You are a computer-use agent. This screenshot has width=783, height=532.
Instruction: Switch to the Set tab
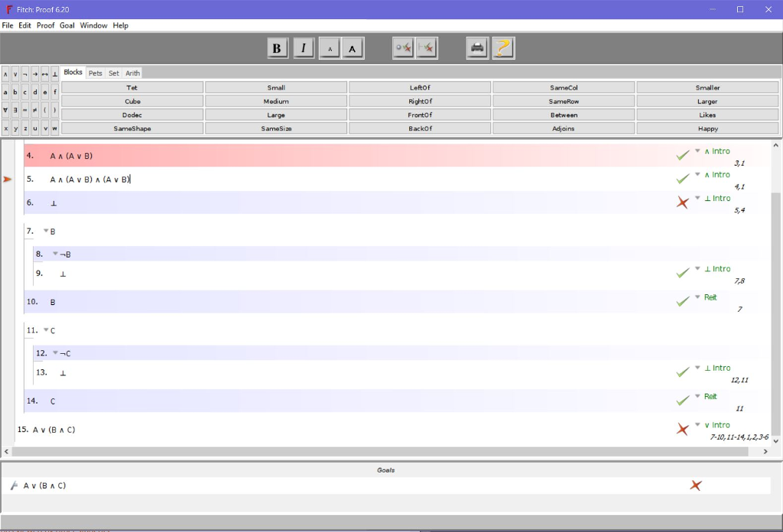[x=114, y=73]
